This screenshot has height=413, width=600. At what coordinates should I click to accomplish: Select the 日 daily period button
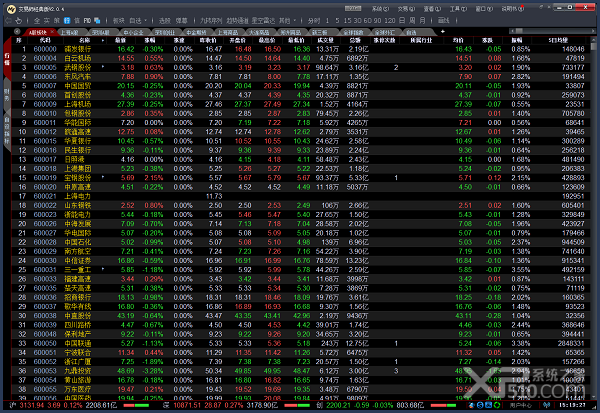pos(402,21)
